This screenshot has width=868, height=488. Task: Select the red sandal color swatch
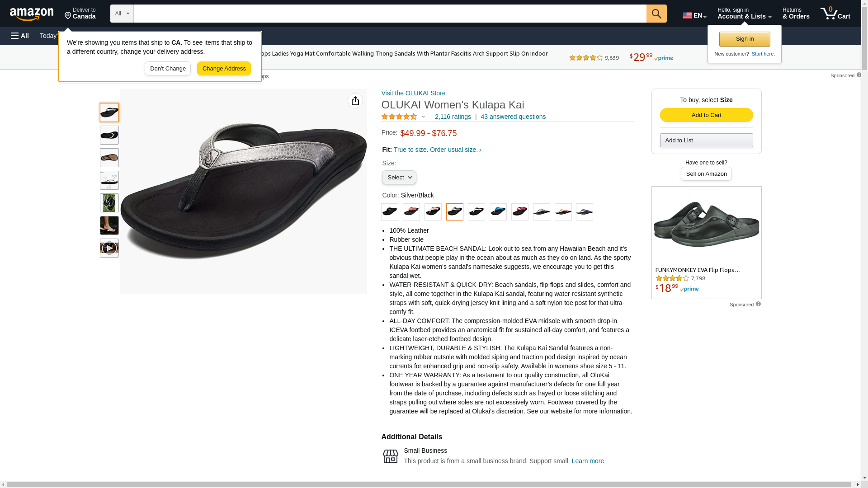click(520, 212)
